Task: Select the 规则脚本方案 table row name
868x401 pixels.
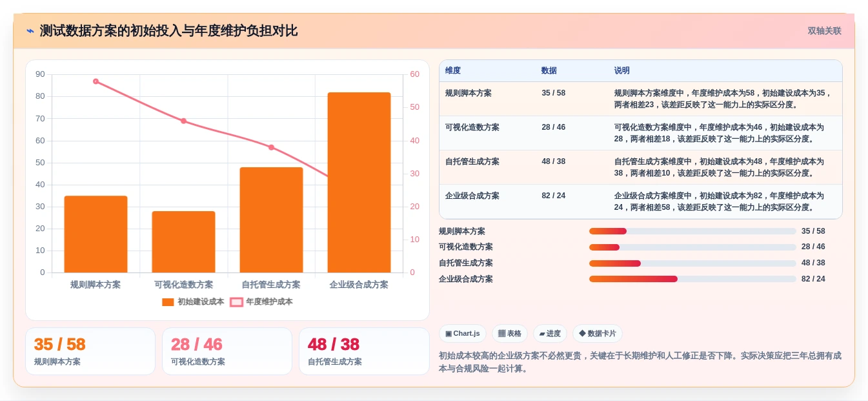Action: coord(469,93)
